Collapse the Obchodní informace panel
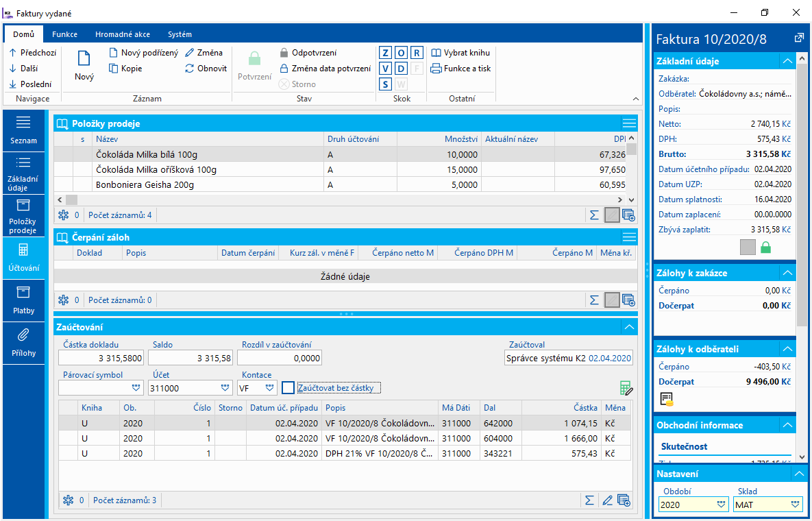This screenshot has width=812, height=521. (x=787, y=425)
